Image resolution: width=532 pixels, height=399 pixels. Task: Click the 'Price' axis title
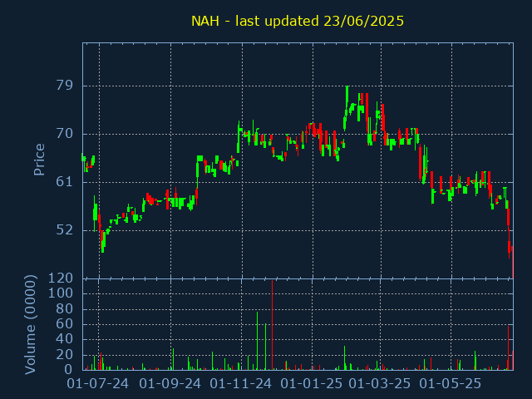[39, 160]
